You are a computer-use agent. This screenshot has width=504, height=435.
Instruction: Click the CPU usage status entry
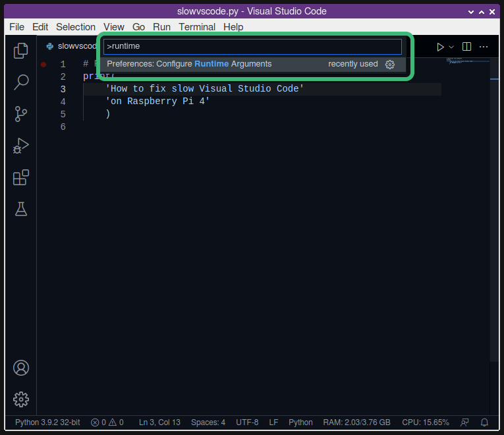coord(426,422)
